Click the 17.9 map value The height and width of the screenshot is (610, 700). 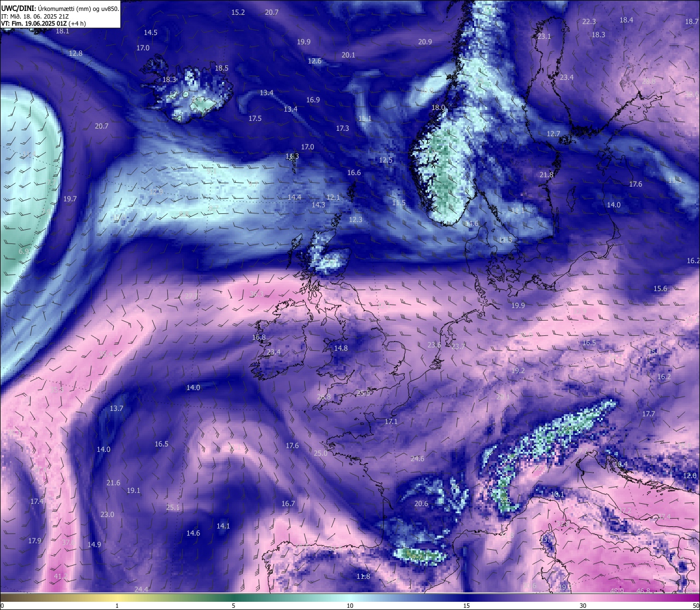[34, 541]
